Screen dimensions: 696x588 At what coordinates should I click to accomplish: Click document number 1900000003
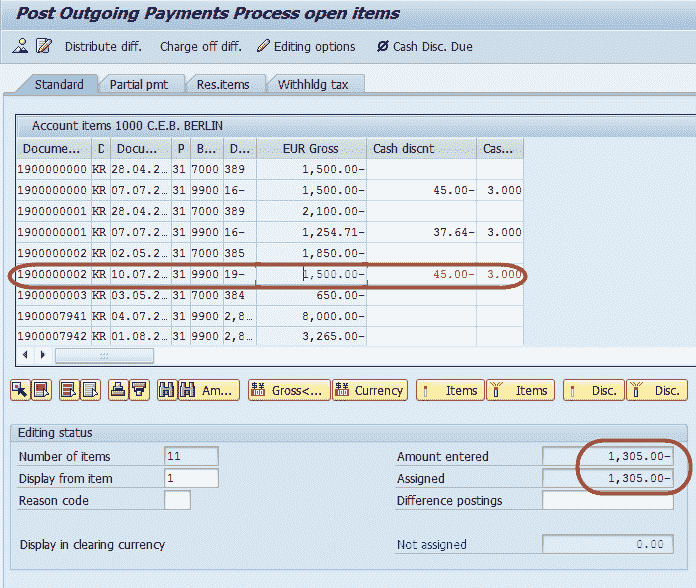[52, 295]
